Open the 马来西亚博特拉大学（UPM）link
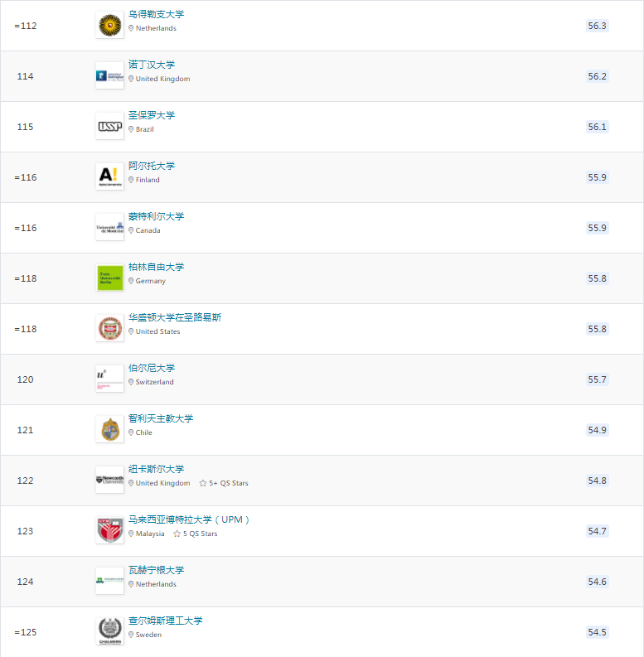 [x=189, y=520]
